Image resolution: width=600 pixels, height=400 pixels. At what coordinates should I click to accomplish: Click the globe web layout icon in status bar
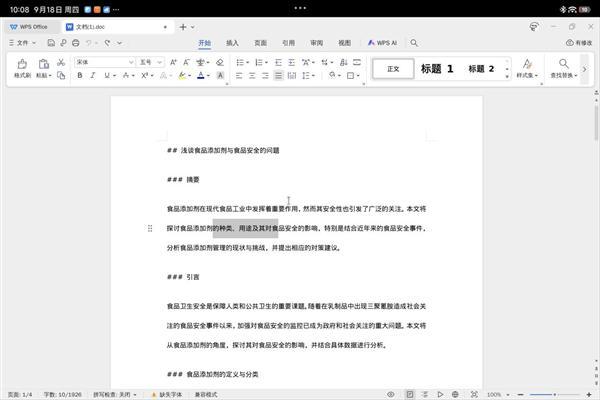pos(456,394)
